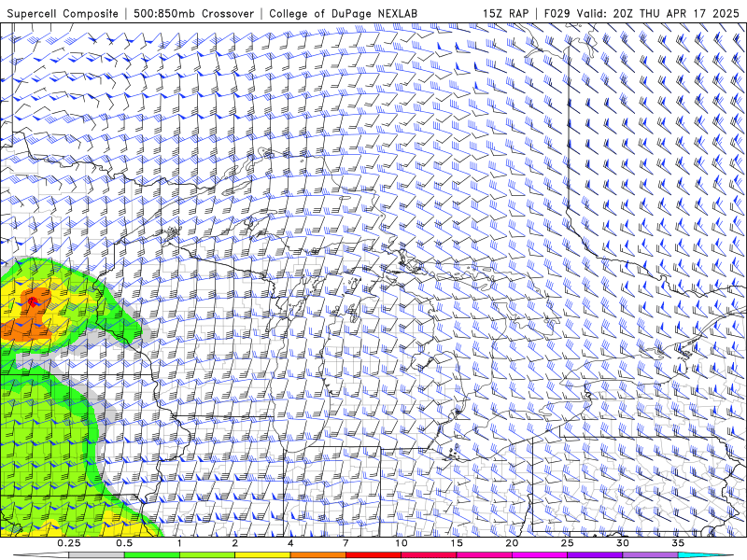
Task: Click the red supercell composite maximum on the map
Action: tap(33, 301)
